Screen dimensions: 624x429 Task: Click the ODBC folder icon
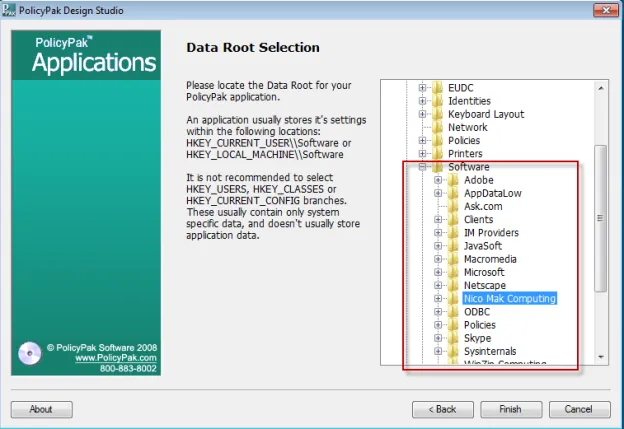coord(453,311)
